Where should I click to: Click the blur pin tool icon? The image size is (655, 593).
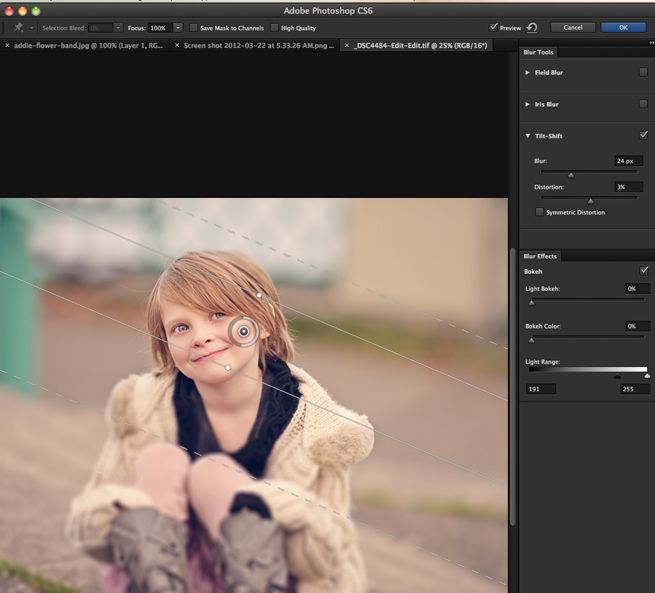click(x=18, y=28)
